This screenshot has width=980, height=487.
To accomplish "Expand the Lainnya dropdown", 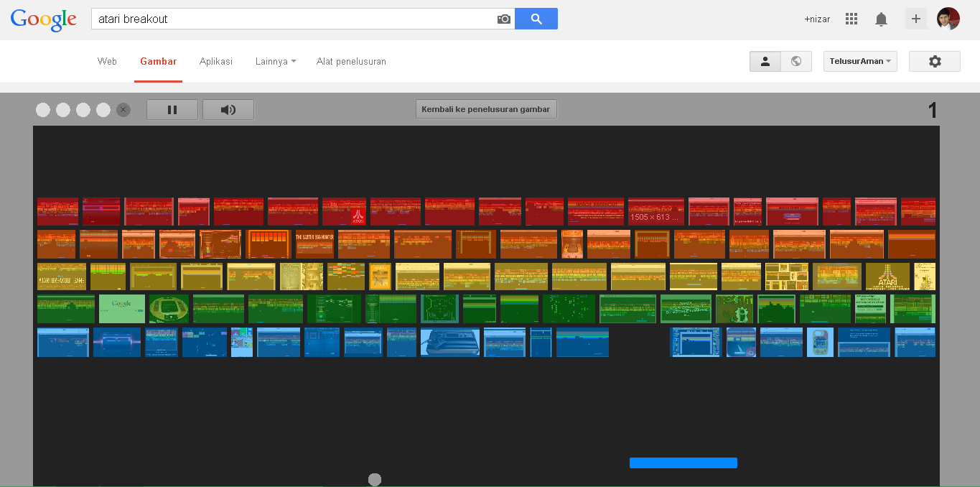I will click(276, 62).
